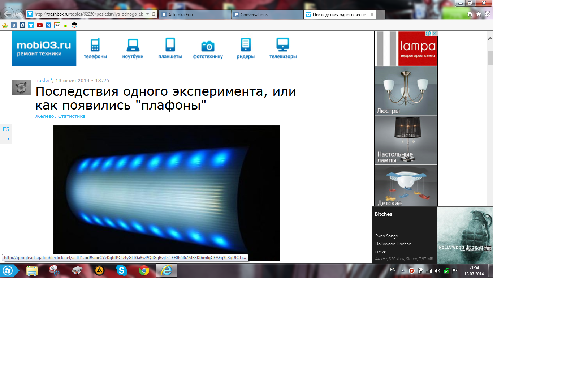Open the Favorites star icon at top right
This screenshot has width=588, height=381.
click(x=479, y=14)
